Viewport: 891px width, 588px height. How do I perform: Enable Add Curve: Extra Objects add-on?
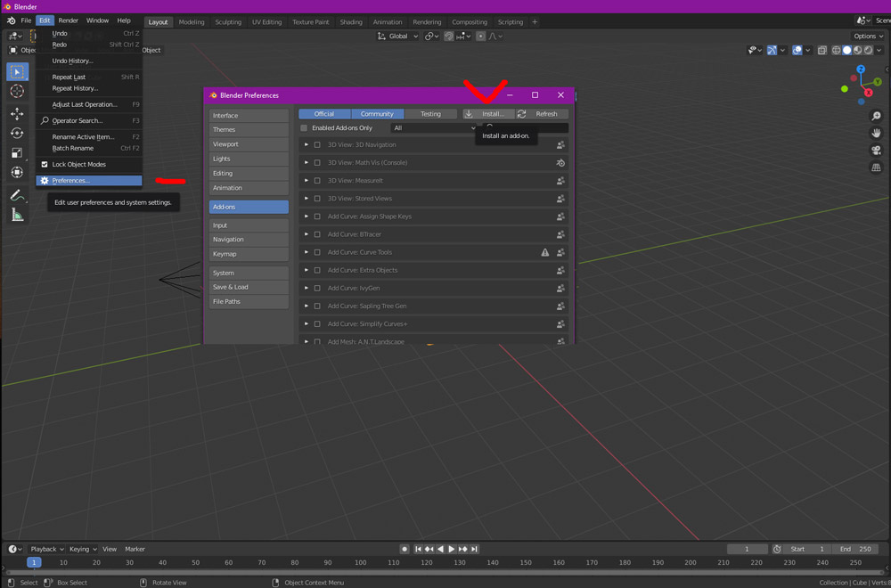[x=317, y=271]
